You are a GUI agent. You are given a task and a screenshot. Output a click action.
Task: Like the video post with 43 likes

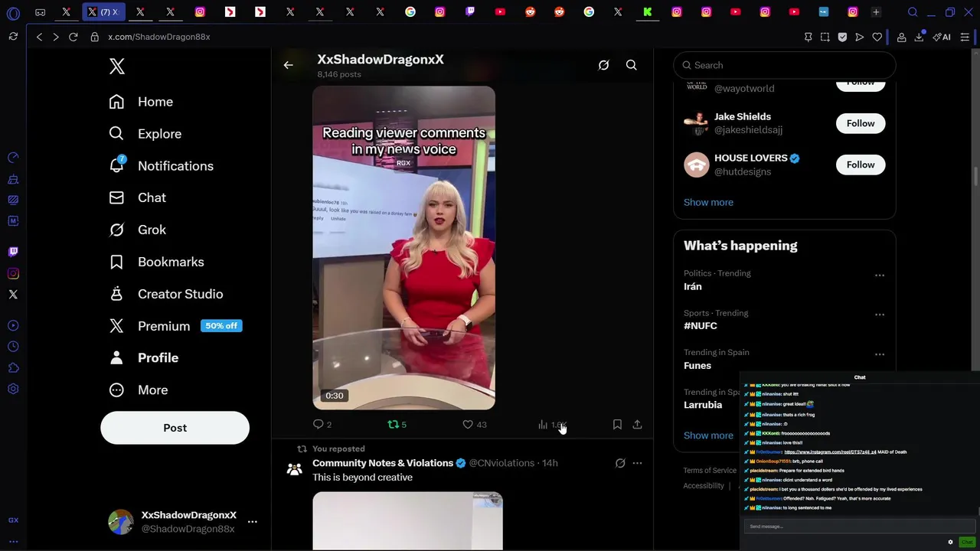[x=475, y=425]
